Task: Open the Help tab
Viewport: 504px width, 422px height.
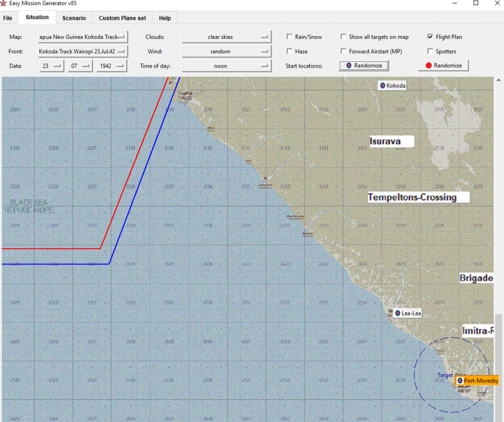Action: (164, 18)
